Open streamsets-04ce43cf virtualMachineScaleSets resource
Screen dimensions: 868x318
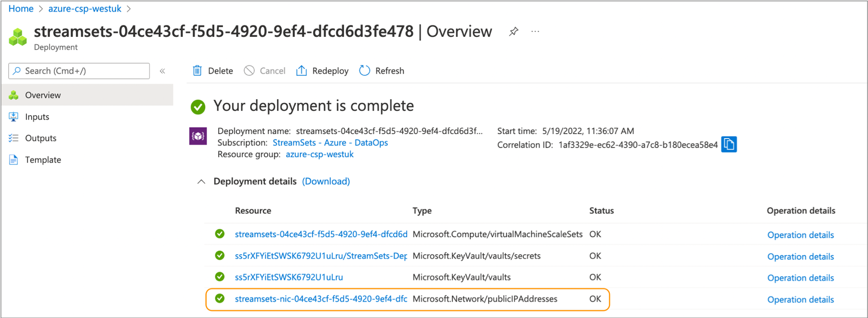[321, 234]
